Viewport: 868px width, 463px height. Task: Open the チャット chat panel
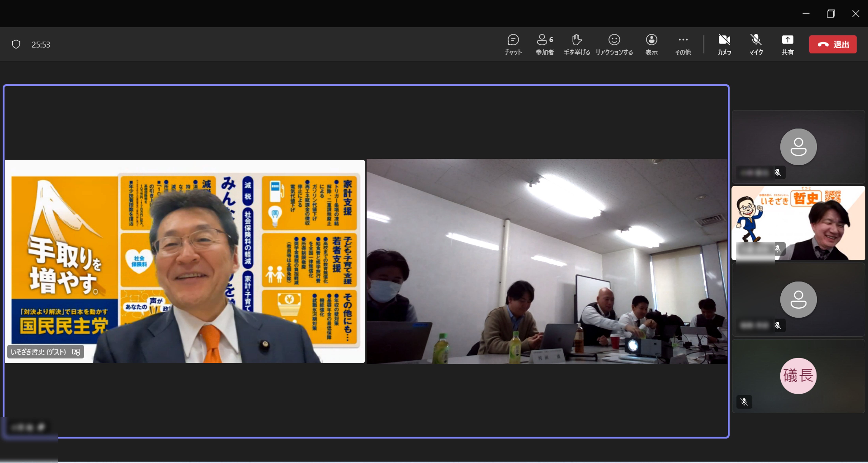[513, 44]
